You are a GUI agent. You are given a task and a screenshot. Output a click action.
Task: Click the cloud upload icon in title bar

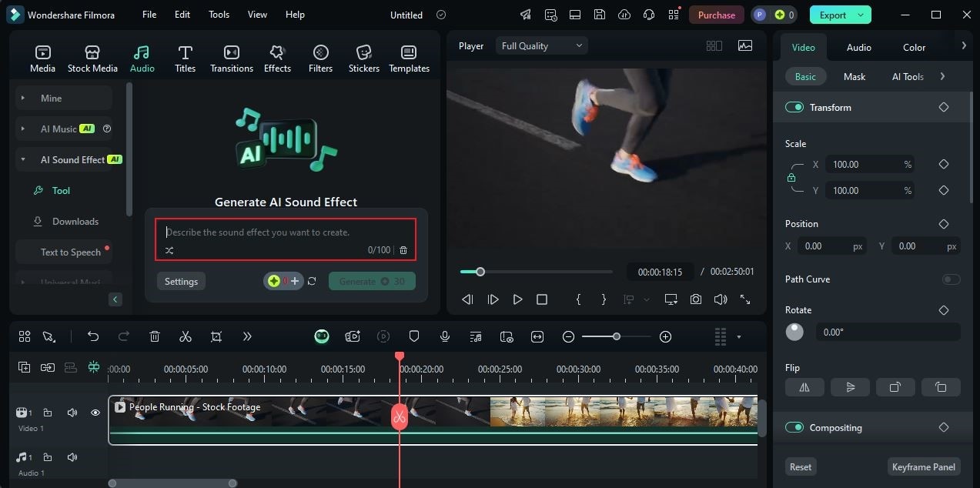coord(624,15)
